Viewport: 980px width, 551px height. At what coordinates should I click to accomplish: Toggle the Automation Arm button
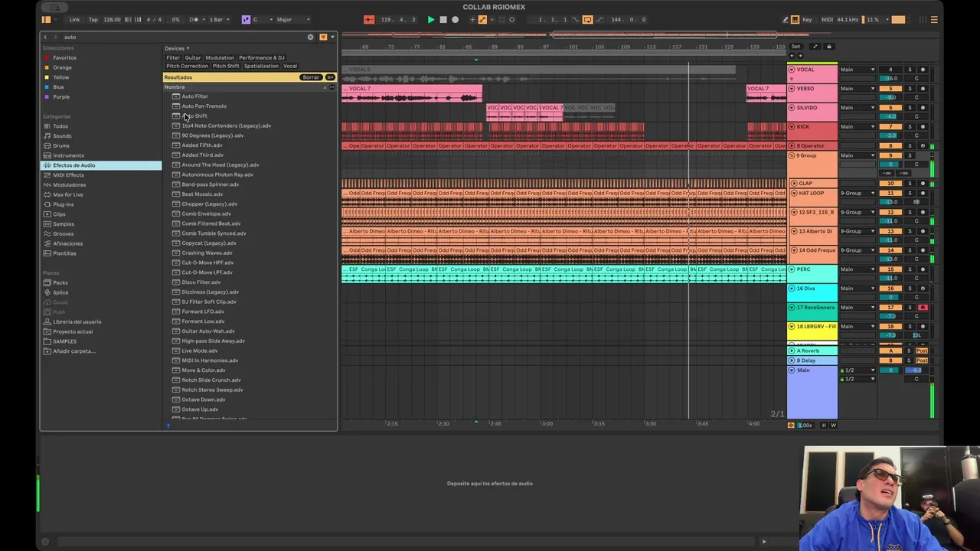pyautogui.click(x=482, y=19)
